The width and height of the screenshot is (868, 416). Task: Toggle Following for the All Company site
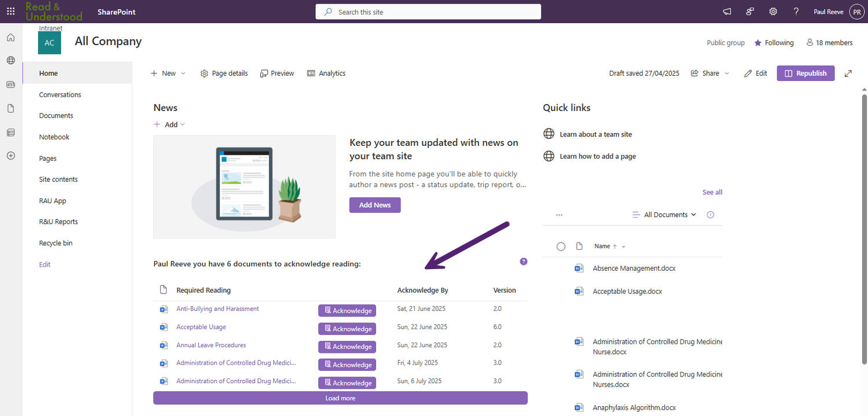tap(774, 42)
